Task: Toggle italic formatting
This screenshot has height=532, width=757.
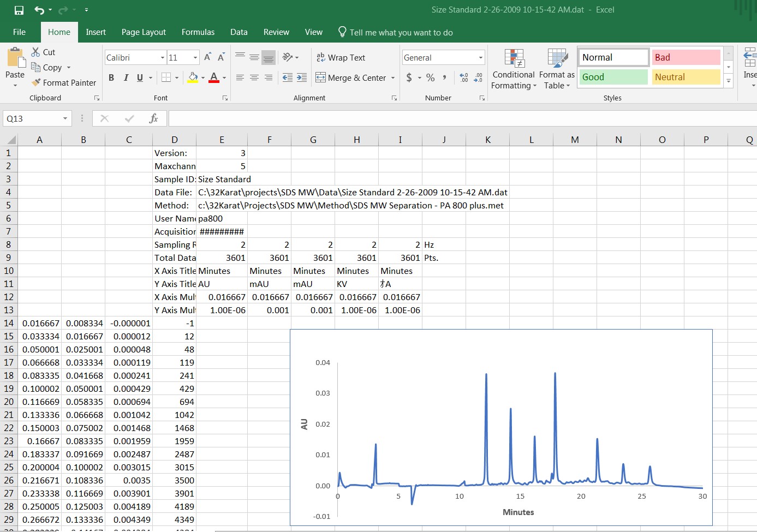Action: pos(126,77)
